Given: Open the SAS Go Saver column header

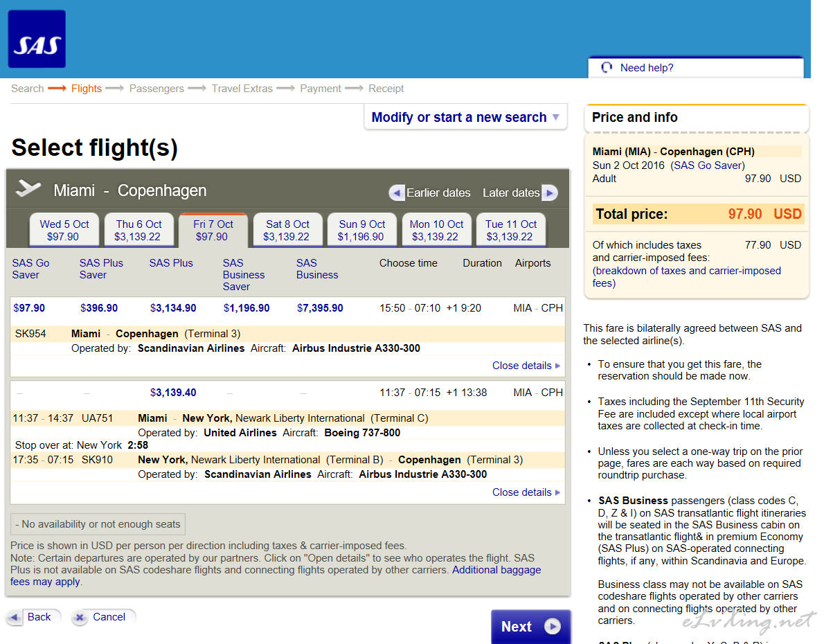Looking at the screenshot, I should click(30, 269).
